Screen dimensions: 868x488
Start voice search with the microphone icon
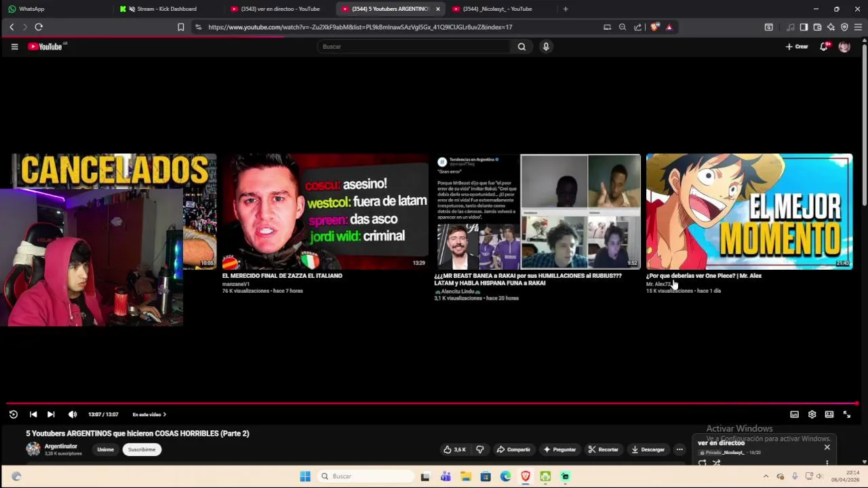tap(546, 47)
